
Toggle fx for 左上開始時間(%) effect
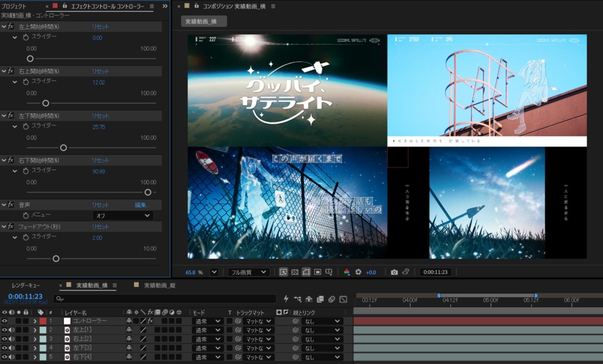pos(11,27)
